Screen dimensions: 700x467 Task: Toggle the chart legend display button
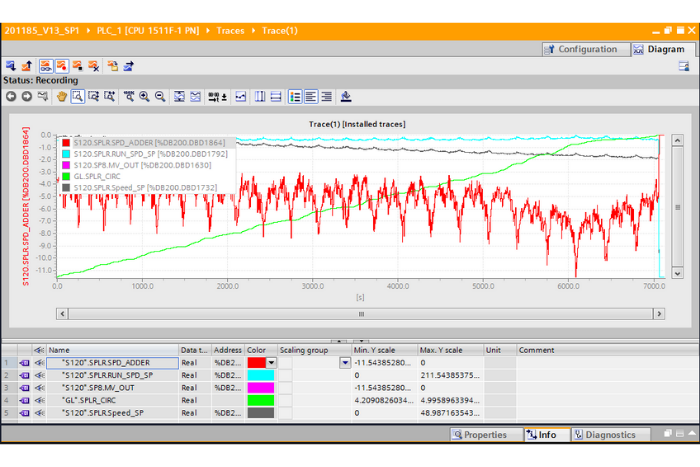click(x=295, y=97)
